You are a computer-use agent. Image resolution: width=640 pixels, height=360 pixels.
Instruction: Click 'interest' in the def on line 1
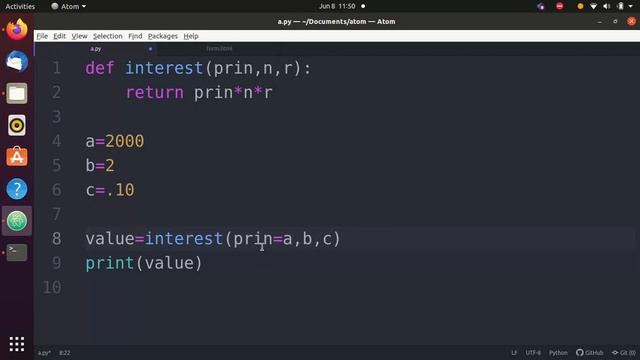(164, 68)
